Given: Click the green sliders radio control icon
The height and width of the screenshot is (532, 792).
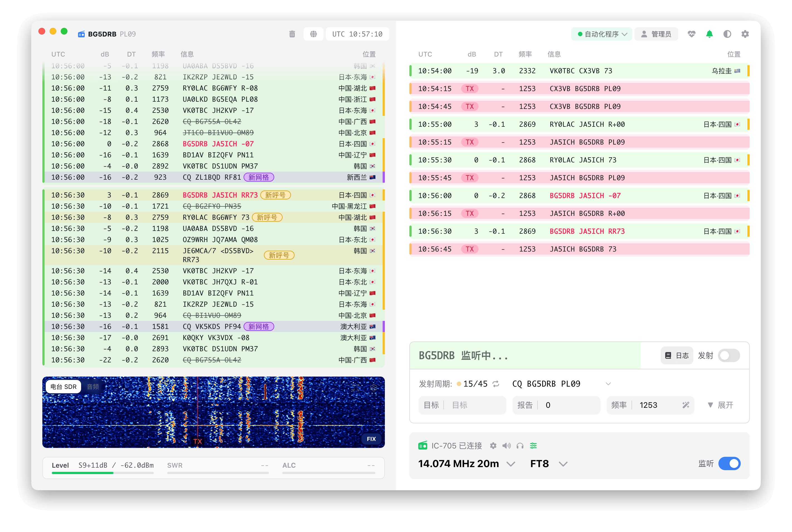Looking at the screenshot, I should click(x=533, y=446).
